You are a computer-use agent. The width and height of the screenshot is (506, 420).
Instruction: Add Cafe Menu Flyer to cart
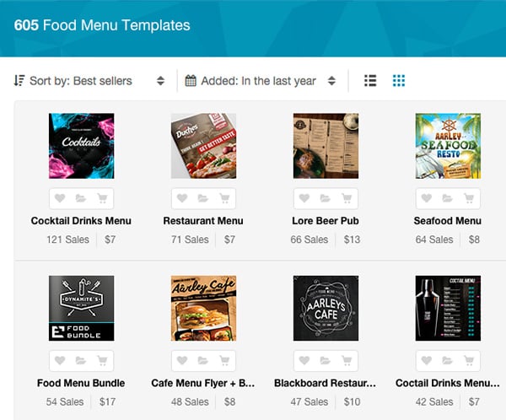coord(224,360)
